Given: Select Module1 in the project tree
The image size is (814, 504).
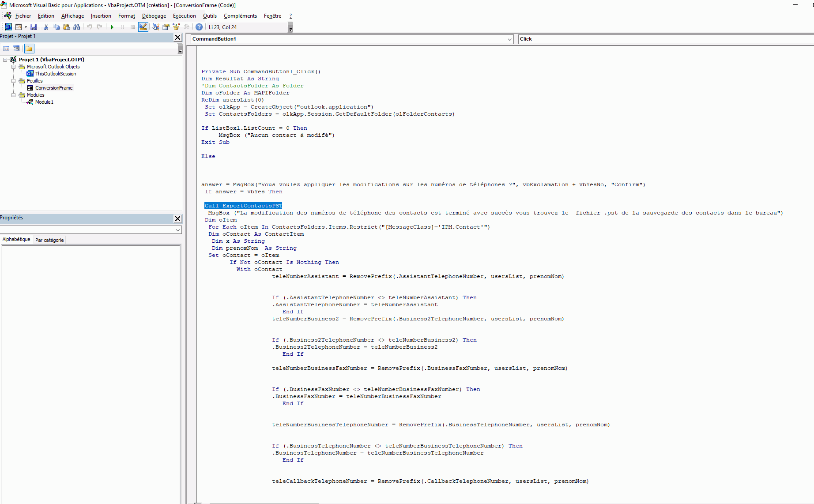Looking at the screenshot, I should point(44,102).
